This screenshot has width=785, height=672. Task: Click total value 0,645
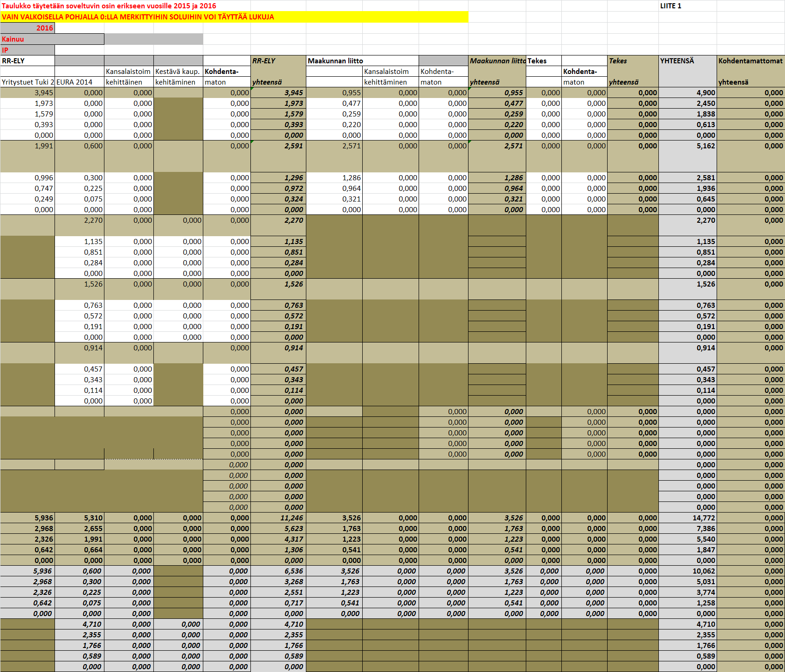coord(688,199)
